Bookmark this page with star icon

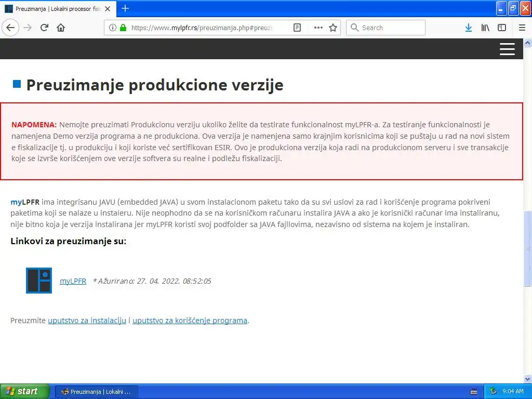click(x=333, y=28)
